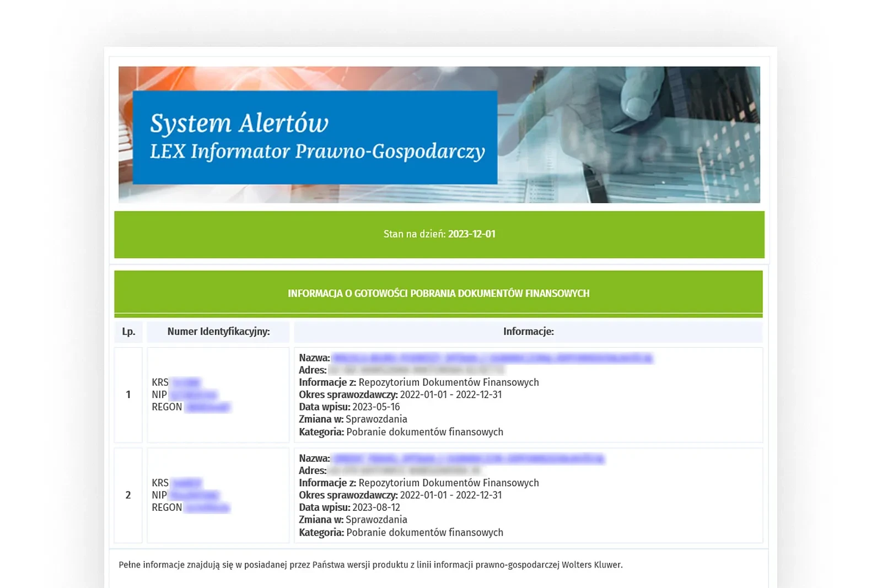Click 'Zmiana w: Sprawozdania' in row 1
The image size is (882, 588).
353,419
